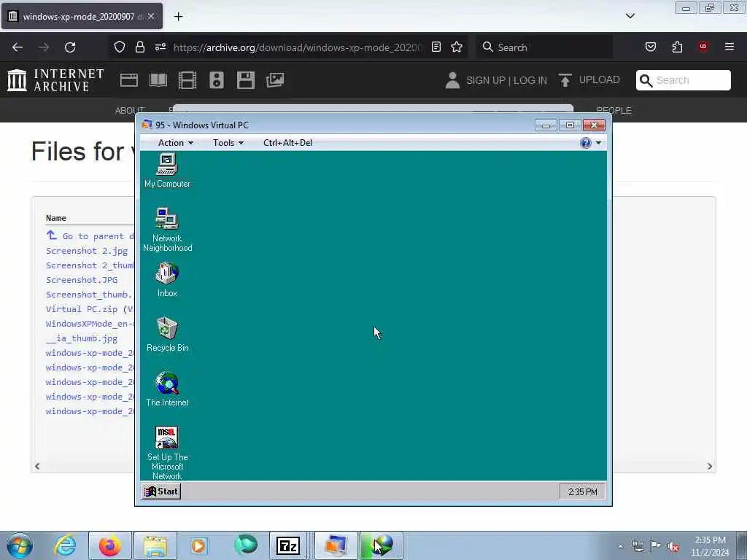
Task: Open the Audio speaker icon
Action: coord(216,80)
